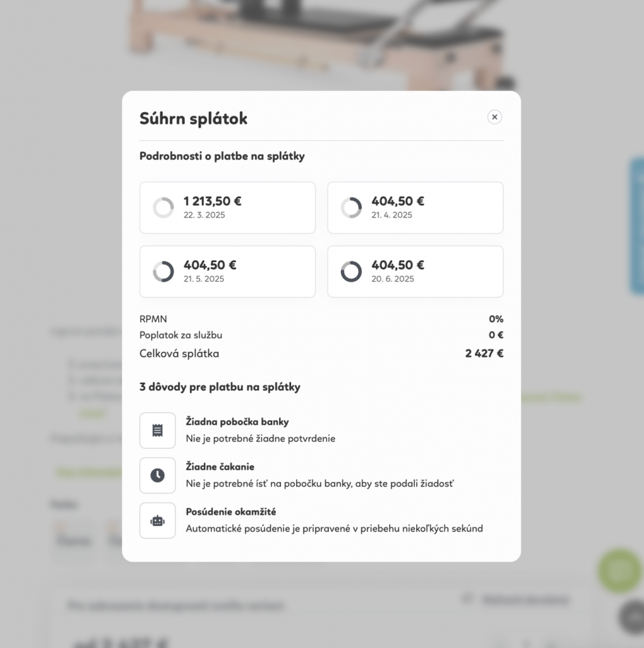Click progress ring of 1 213,50 € installment
This screenshot has height=648, width=644.
click(x=164, y=208)
